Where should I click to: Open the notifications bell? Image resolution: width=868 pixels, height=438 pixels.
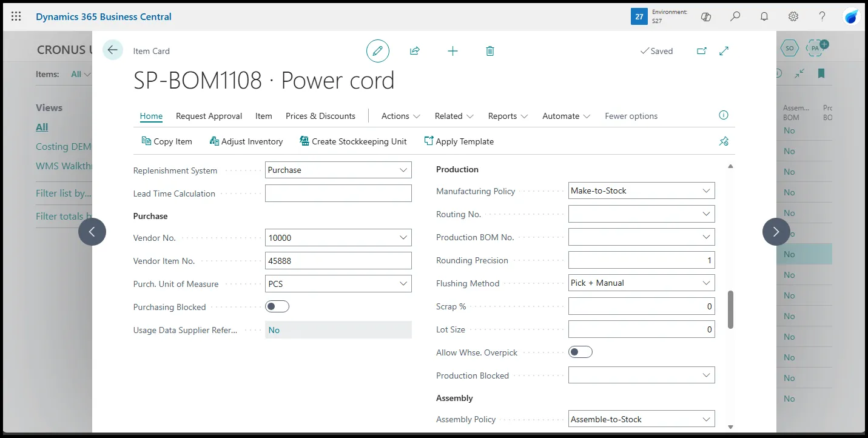coord(764,16)
